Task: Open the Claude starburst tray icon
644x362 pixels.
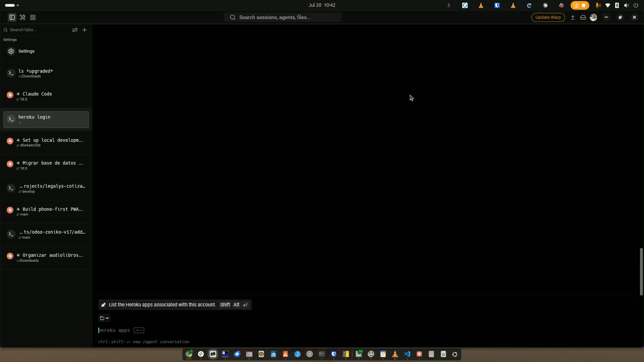Action: click(x=545, y=5)
